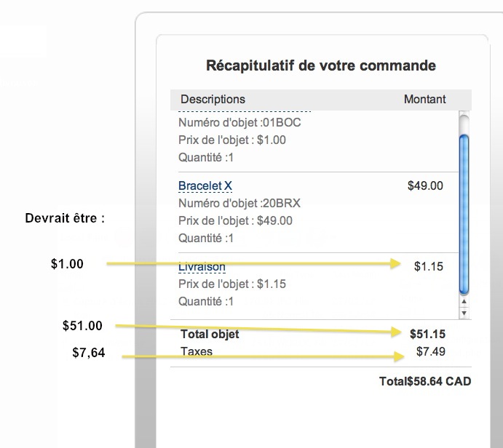Click the $1.15 Livraison amount
The image size is (503, 448).
click(x=429, y=267)
